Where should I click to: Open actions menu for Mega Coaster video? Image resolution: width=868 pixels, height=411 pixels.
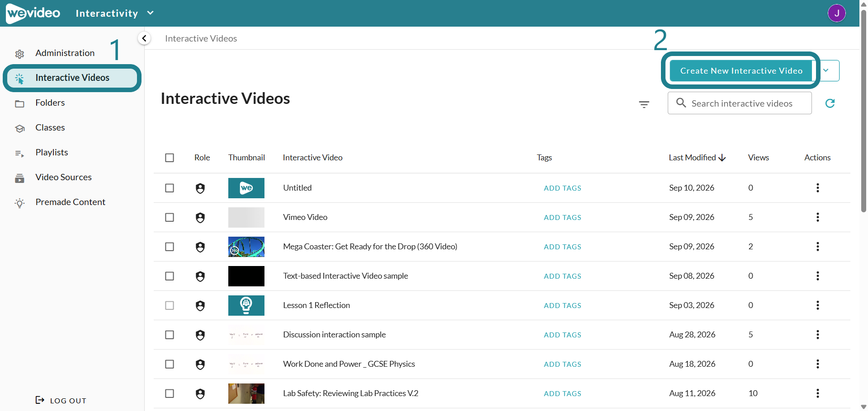point(817,247)
